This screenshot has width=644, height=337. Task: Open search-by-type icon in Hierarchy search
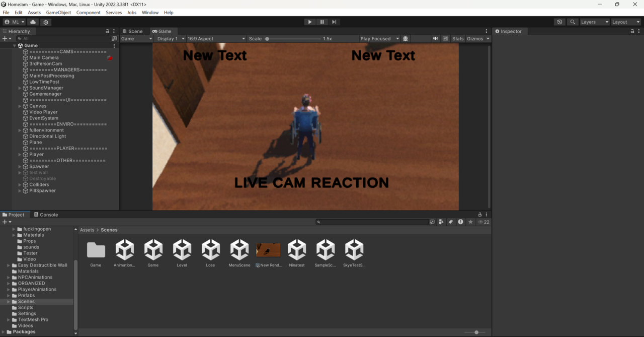(x=114, y=38)
